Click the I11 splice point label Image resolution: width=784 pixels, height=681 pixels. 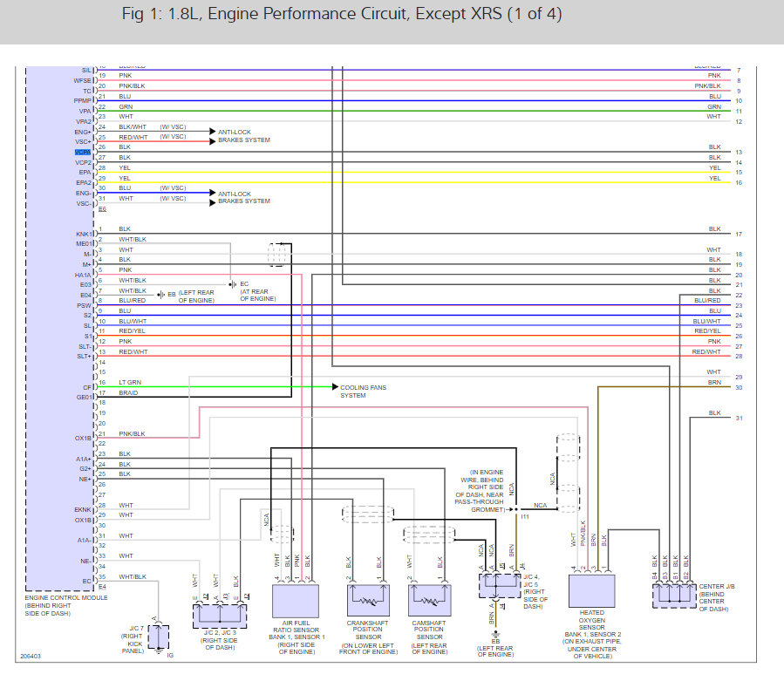[524, 517]
